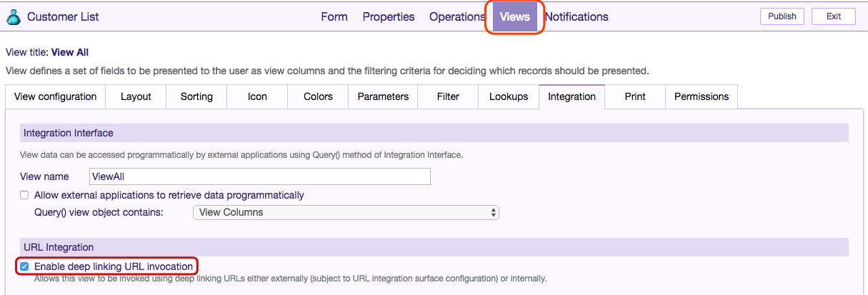Open the Form section

[x=334, y=16]
